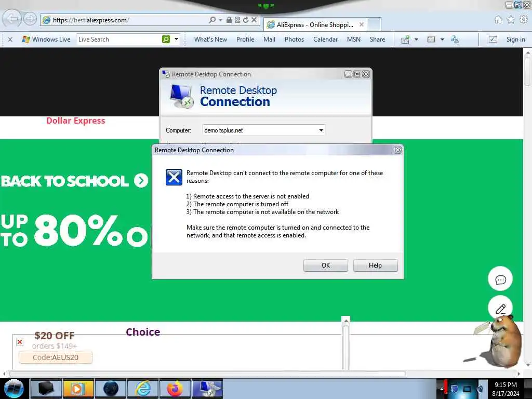Image resolution: width=532 pixels, height=399 pixels.
Task: Expand the Live Search options arrow
Action: coord(176,39)
